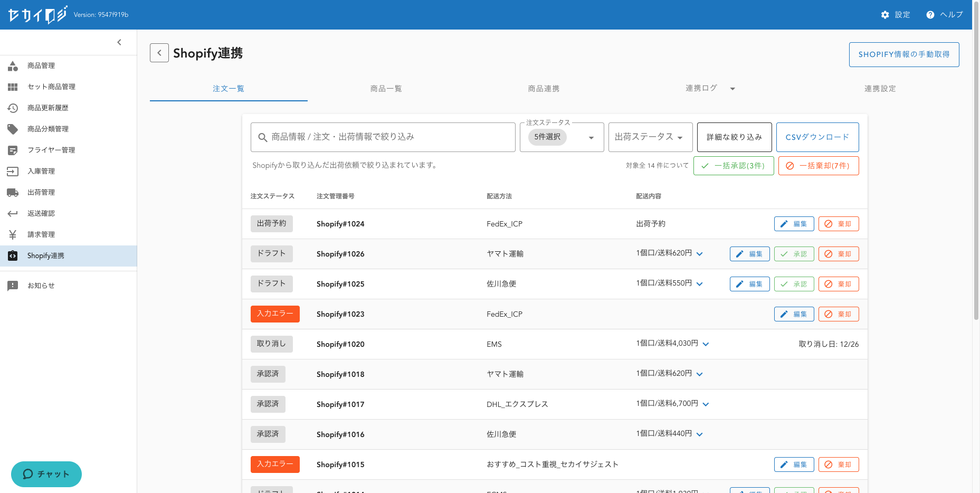980x493 pixels.
Task: Click the CSVダウンロード button
Action: (817, 137)
